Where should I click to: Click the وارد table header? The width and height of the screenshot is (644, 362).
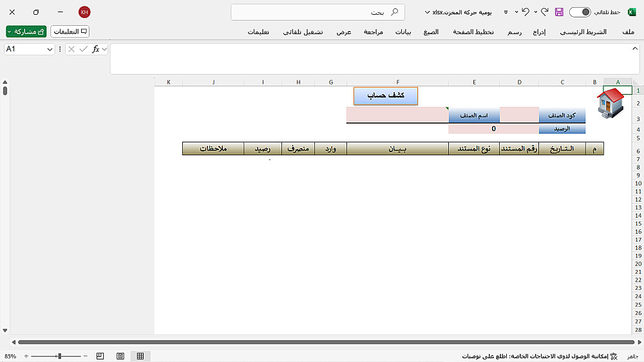330,149
